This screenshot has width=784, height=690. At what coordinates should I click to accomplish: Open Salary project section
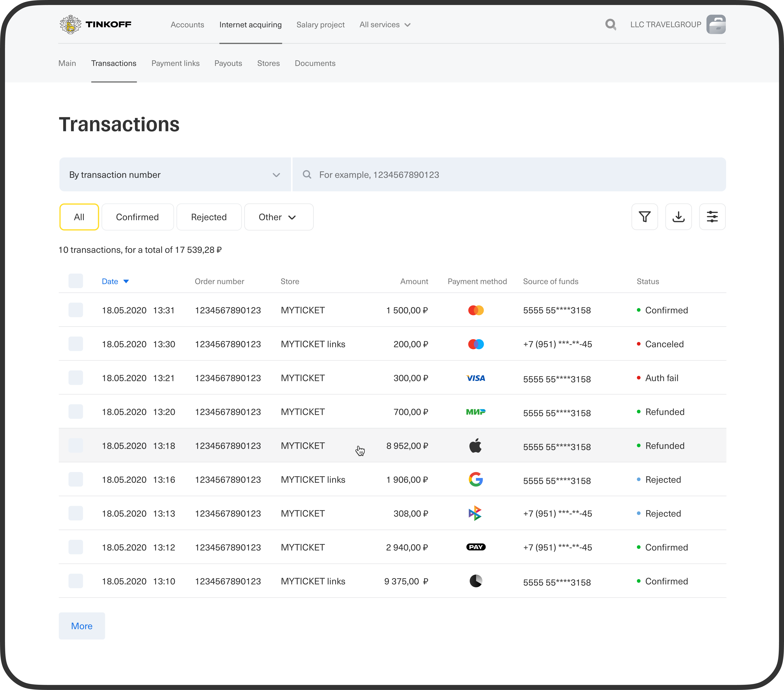coord(321,24)
